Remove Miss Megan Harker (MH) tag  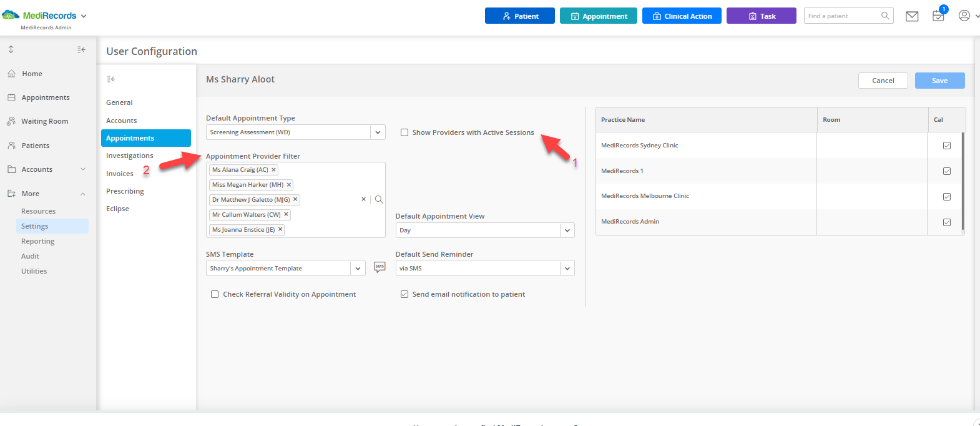tap(289, 185)
